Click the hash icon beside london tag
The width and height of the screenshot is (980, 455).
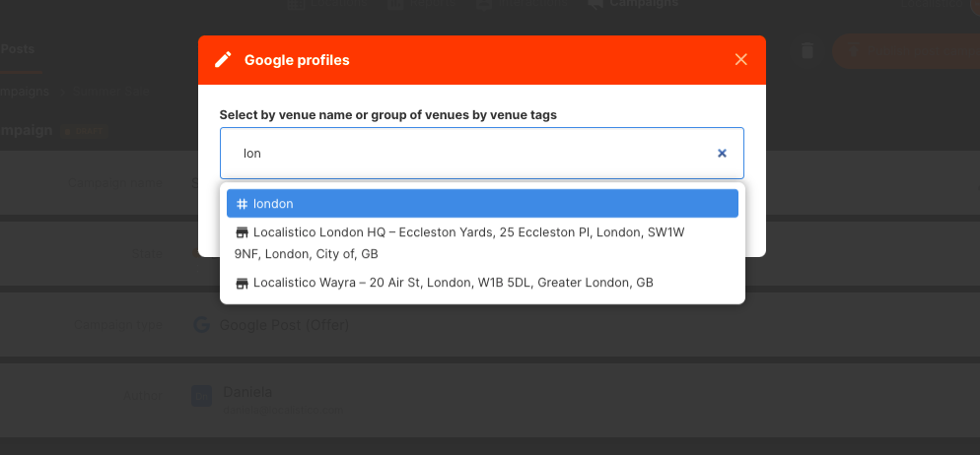point(242,204)
